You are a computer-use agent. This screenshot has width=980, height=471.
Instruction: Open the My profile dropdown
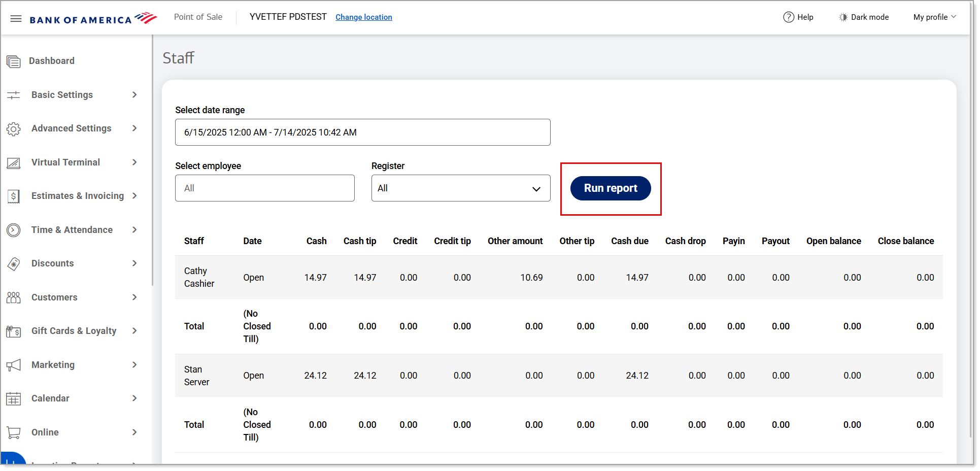tap(934, 17)
